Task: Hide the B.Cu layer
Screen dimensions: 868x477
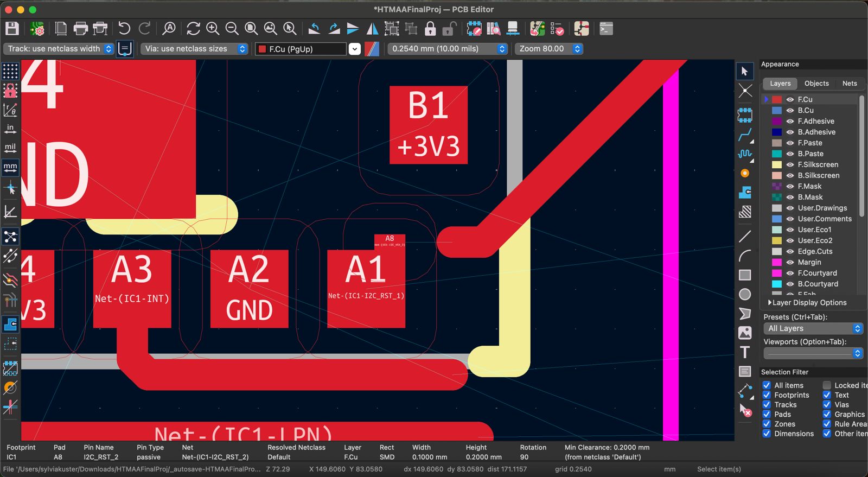Action: coord(790,111)
